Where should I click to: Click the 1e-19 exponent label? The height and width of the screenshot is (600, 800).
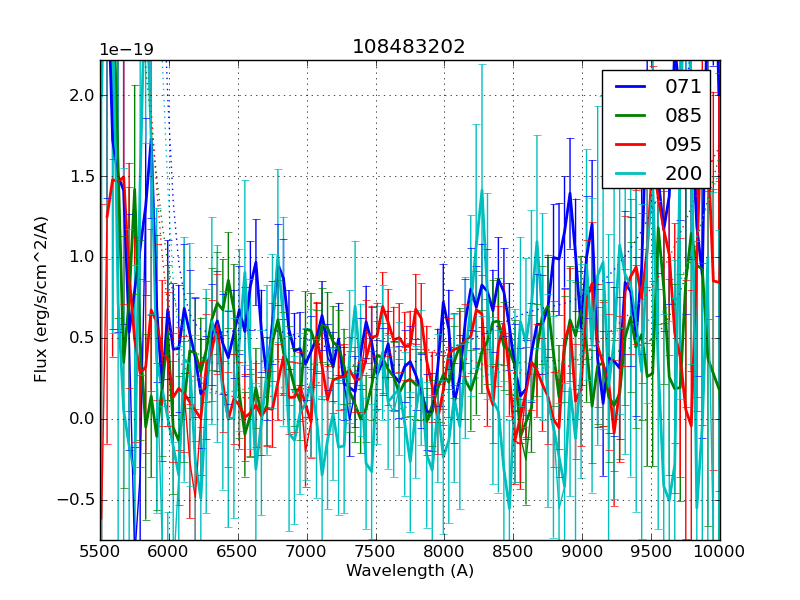(126, 50)
